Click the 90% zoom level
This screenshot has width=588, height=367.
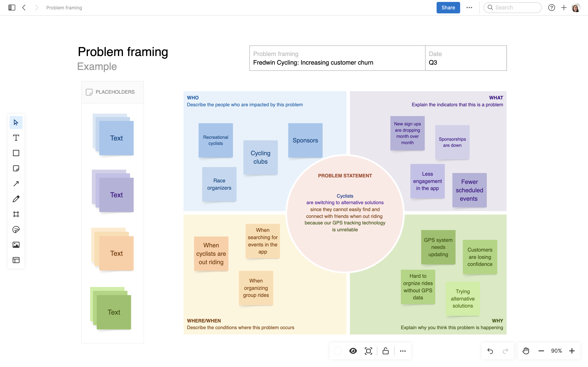pyautogui.click(x=556, y=351)
